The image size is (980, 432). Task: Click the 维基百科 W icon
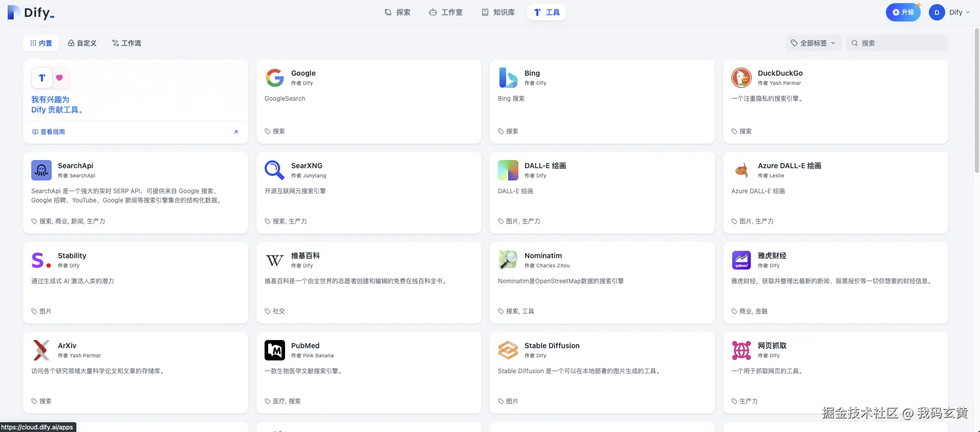click(x=275, y=260)
